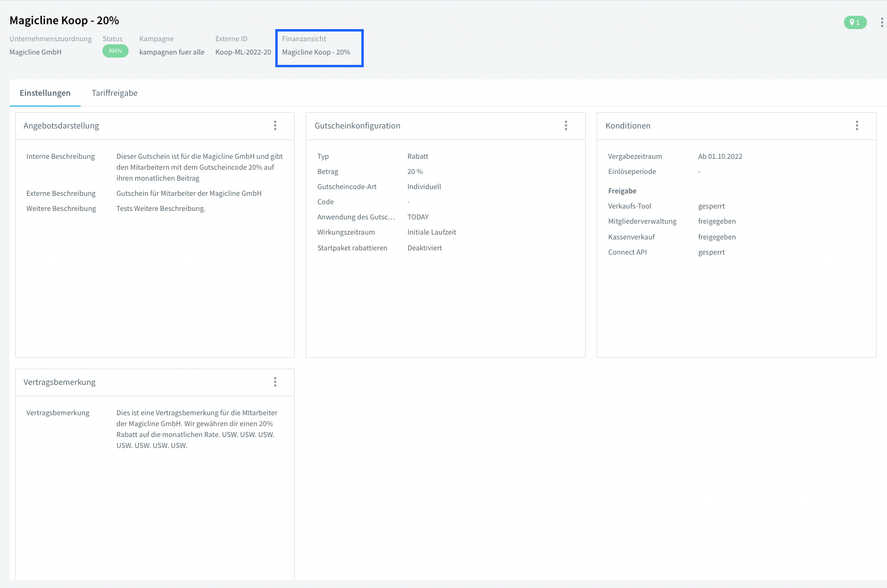
Task: Click the truncated Anwendung des Gutsc… label
Action: [x=356, y=217]
